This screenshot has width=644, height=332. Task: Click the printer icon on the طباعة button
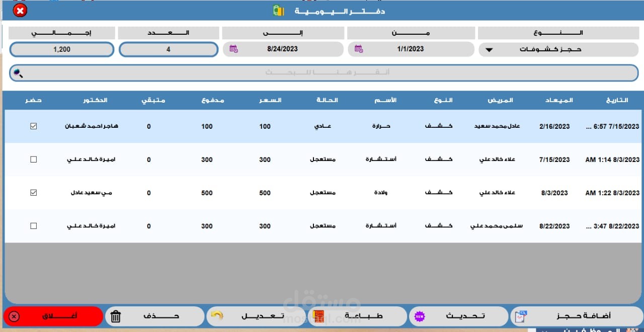click(318, 316)
